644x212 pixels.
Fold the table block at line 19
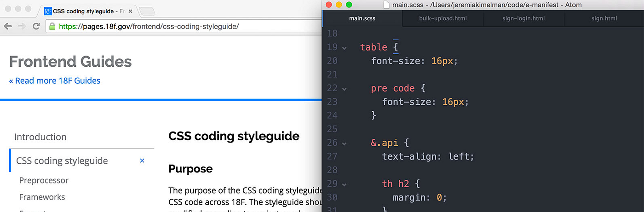[x=344, y=47]
